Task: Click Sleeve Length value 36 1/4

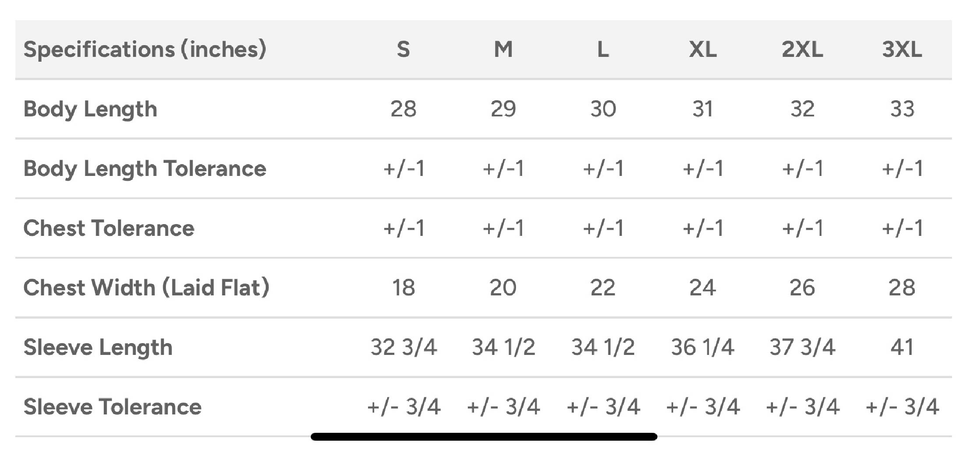Action: point(703,347)
